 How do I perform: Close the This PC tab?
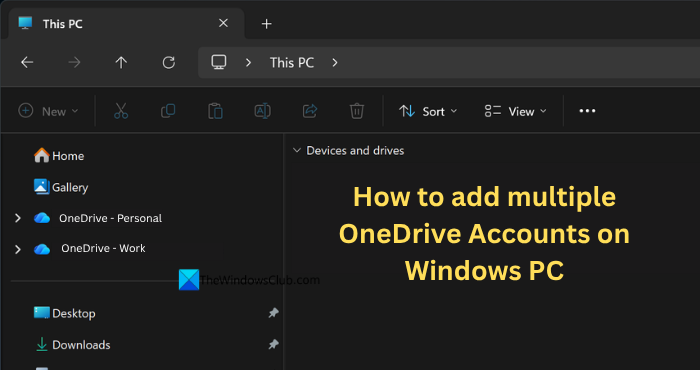pyautogui.click(x=223, y=23)
